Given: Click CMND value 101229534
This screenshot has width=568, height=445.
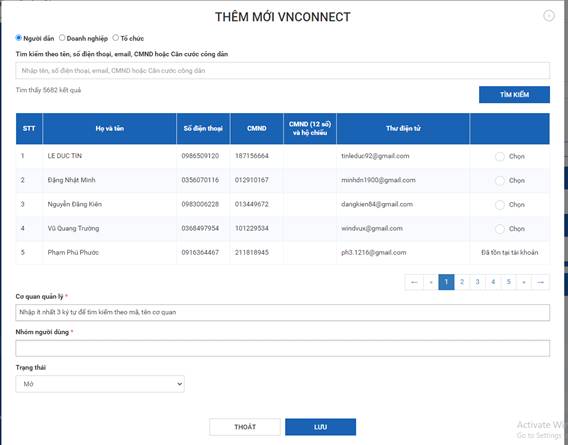Looking at the screenshot, I should [x=252, y=228].
